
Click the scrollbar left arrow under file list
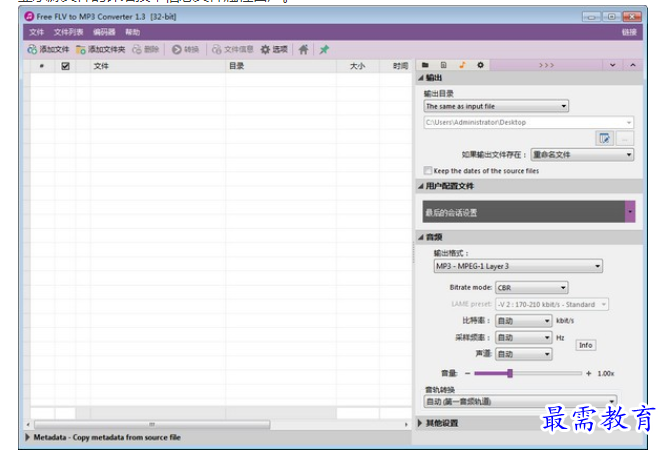[x=28, y=424]
